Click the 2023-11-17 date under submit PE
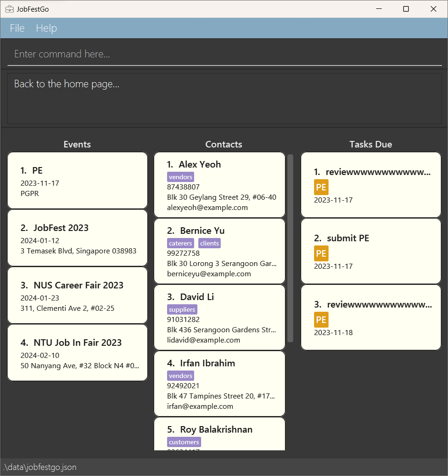 click(333, 266)
